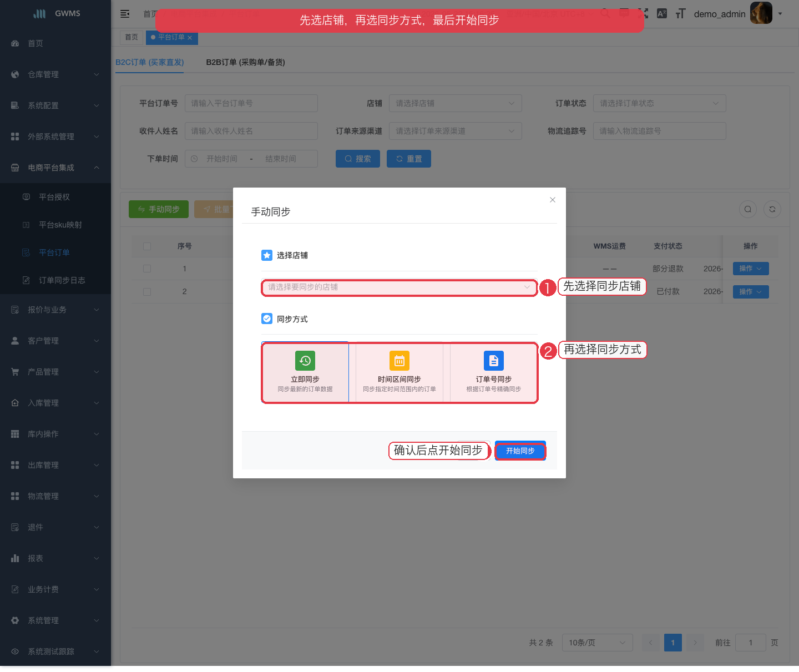The width and height of the screenshot is (799, 672).
Task: Click the 外部系统管理 grid icon in the sidebar
Action: click(x=15, y=137)
